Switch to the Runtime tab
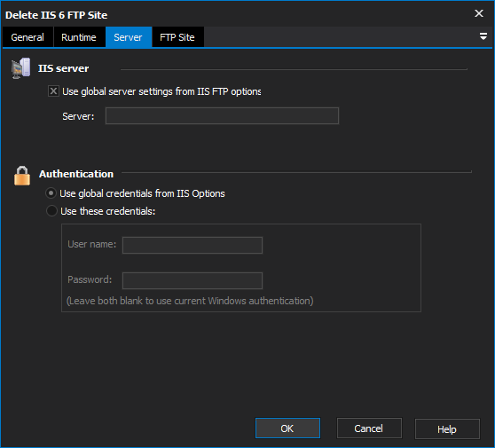This screenshot has height=448, width=495. pyautogui.click(x=79, y=37)
